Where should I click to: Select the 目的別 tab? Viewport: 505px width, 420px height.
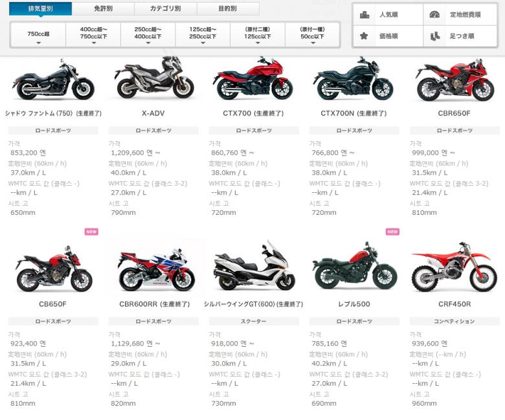click(228, 8)
